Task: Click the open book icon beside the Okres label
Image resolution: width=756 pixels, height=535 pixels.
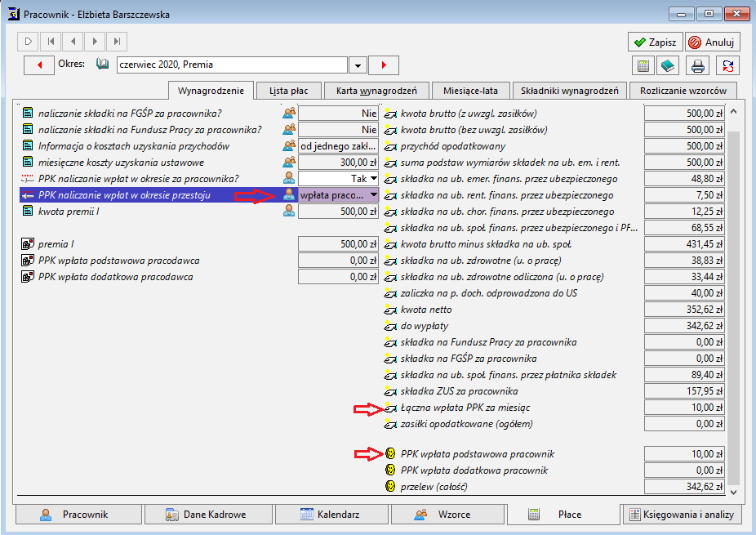Action: coord(102,64)
